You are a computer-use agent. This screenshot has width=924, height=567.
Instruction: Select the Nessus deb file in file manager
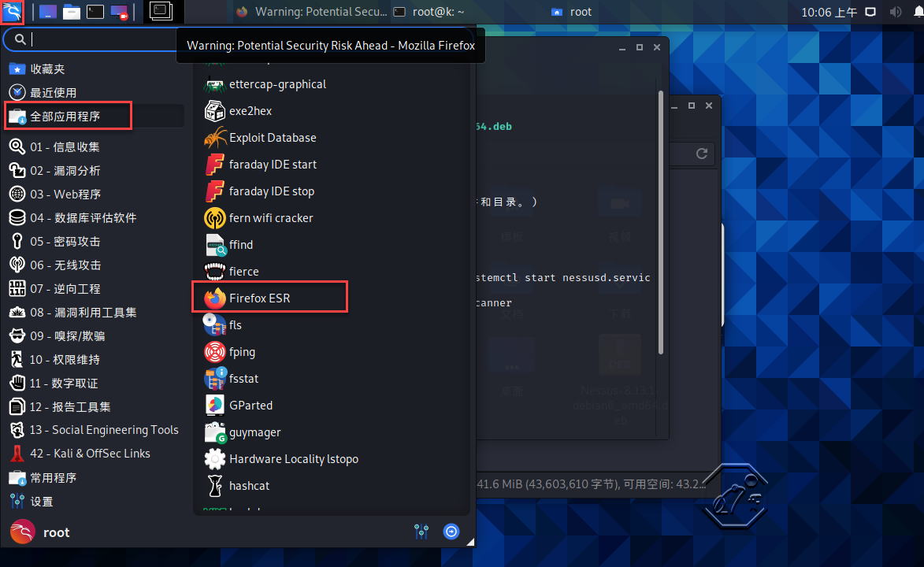tap(620, 380)
